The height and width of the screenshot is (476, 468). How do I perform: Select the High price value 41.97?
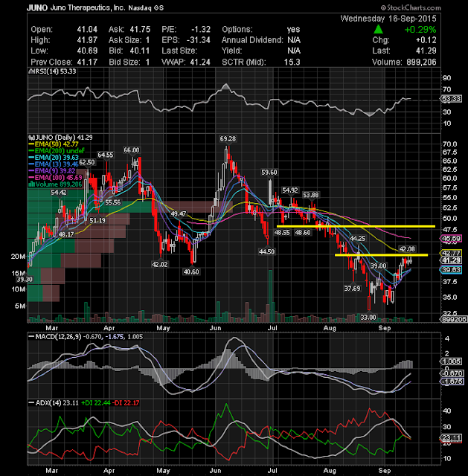pyautogui.click(x=87, y=40)
